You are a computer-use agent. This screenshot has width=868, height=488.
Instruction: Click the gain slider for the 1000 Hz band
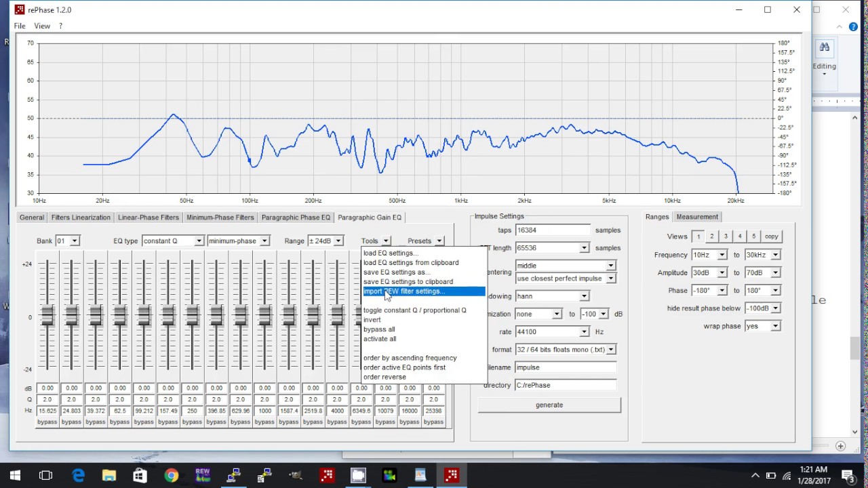tap(264, 315)
